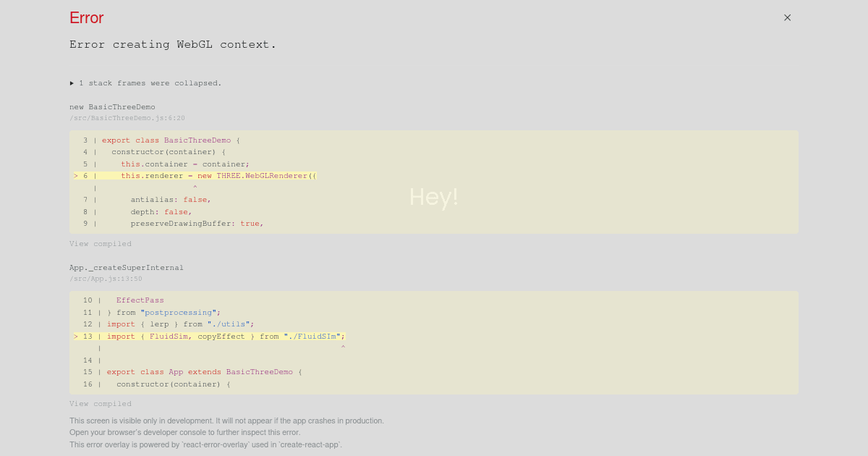Click the 'App._createSuperInternal' stack frame header
The width and height of the screenshot is (868, 456).
[127, 267]
